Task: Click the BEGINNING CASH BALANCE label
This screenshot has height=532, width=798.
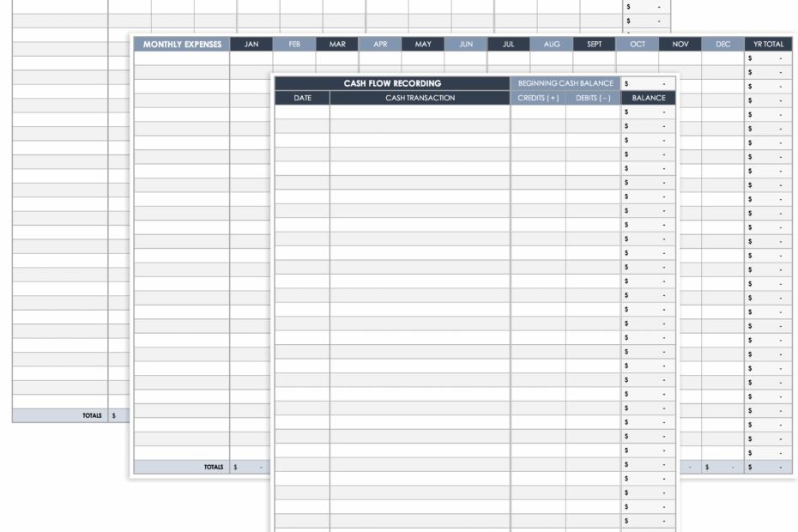Action: pos(565,83)
